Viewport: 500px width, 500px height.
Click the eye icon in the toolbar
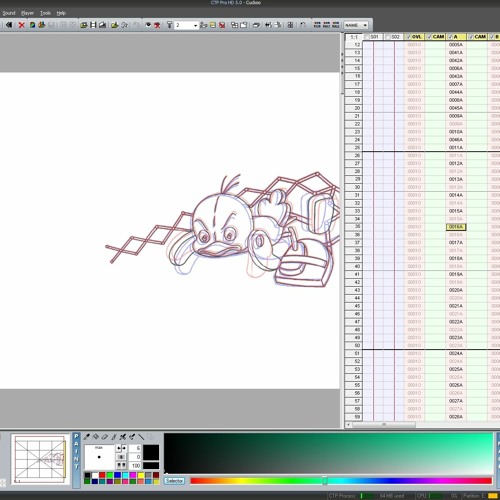coord(148,25)
